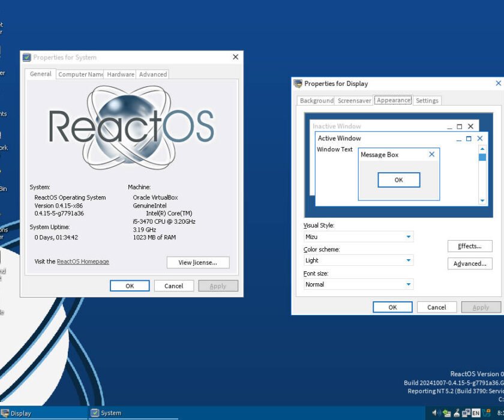The width and height of the screenshot is (504, 420).
Task: Click the USB device tray icon
Action: click(457, 413)
